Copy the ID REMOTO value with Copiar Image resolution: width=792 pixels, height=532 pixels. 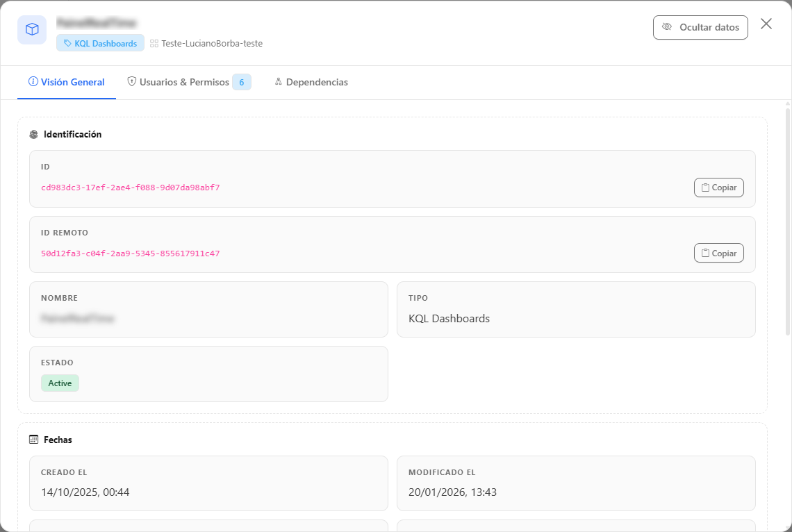coord(718,253)
